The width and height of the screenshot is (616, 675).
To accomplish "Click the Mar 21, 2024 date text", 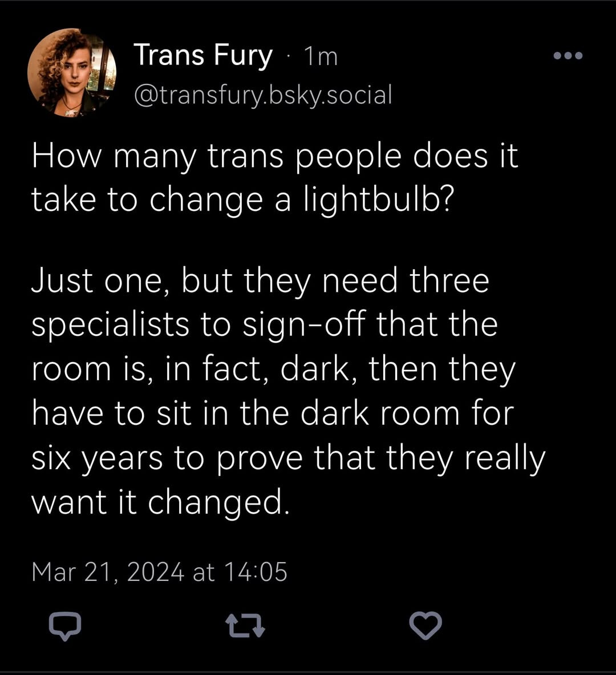I will [108, 572].
